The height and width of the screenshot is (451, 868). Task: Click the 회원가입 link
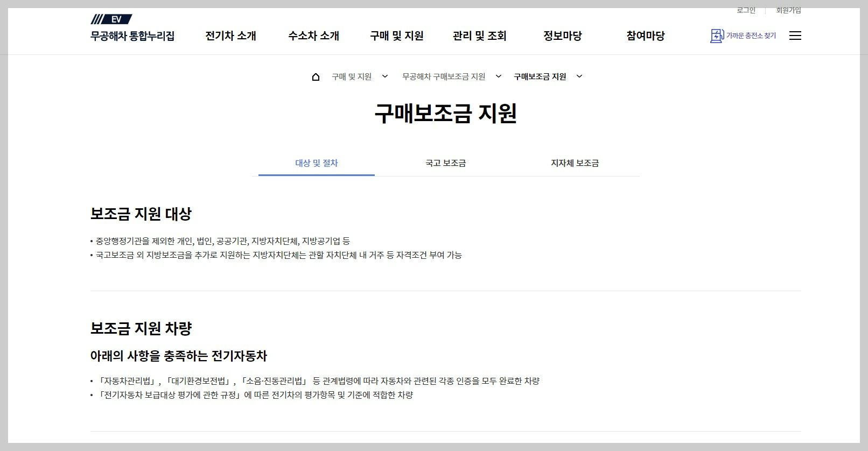click(x=788, y=10)
